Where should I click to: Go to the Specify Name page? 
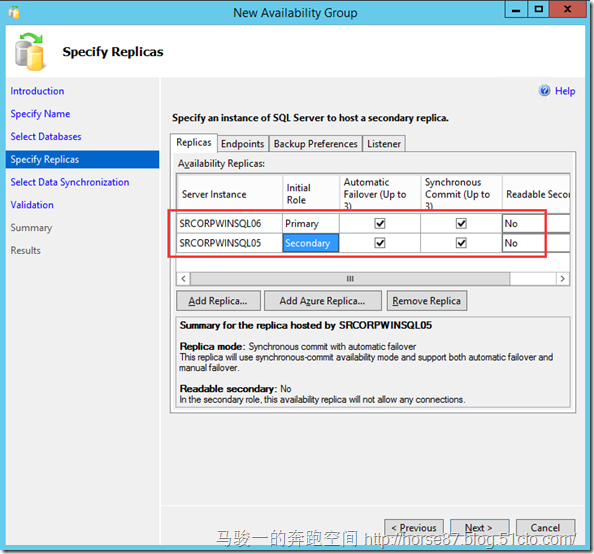[x=40, y=114]
